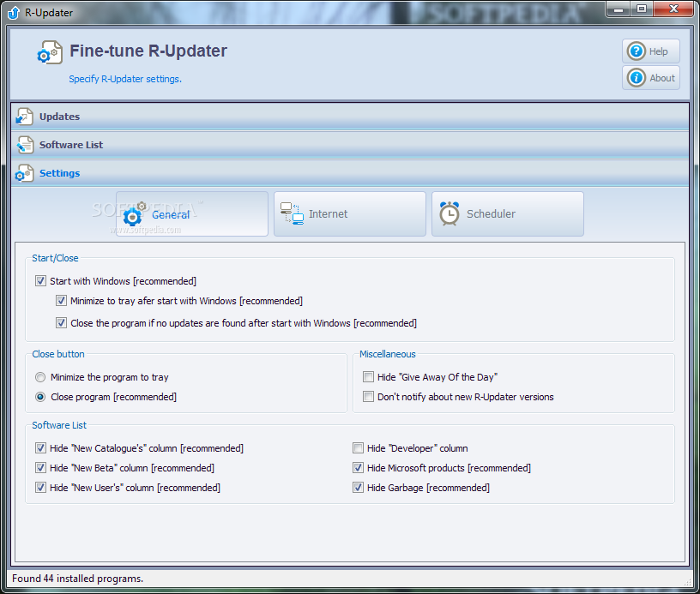700x594 pixels.
Task: Expand the Updates section
Action: (350, 117)
